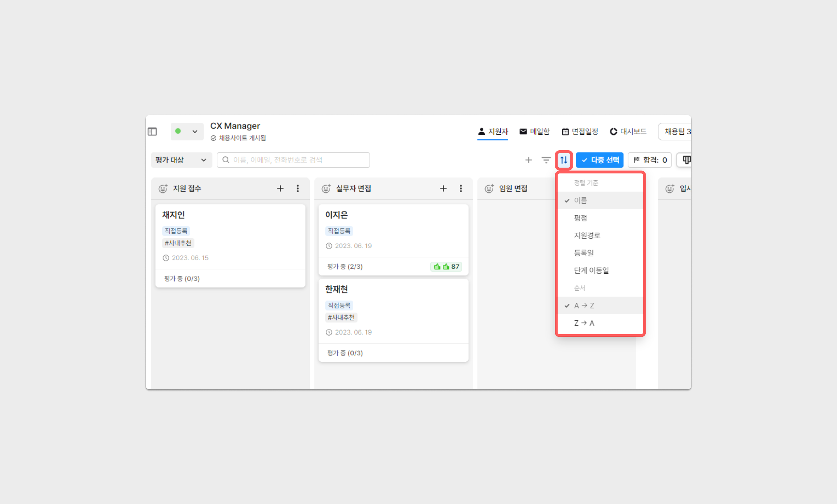
Task: Click the 합격: 0 button
Action: 650,160
